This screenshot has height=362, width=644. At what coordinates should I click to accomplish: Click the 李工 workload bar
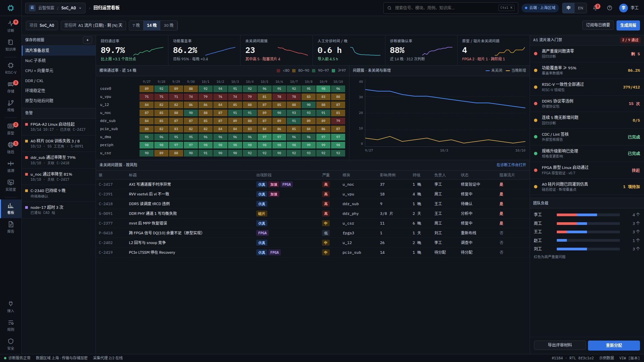click(588, 215)
